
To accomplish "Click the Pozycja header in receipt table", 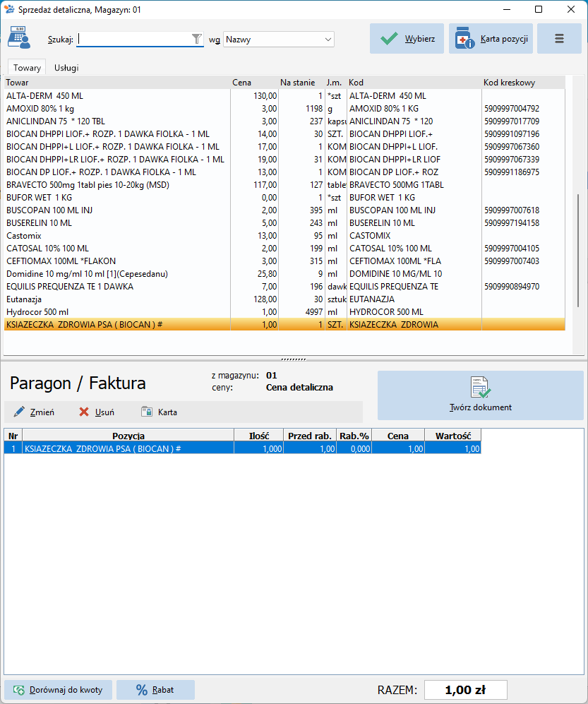I will pos(128,436).
